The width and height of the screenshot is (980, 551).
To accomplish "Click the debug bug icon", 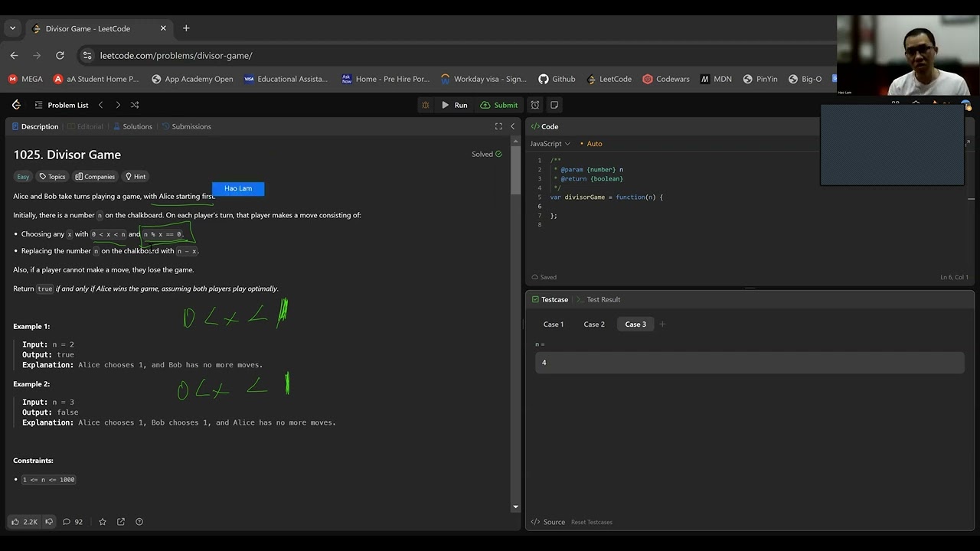I will [x=426, y=105].
